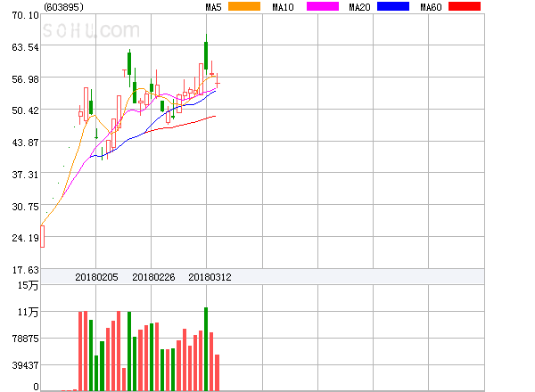This screenshot has height=392, width=535.
Task: Click the MA20 legend label
Action: 359,7
